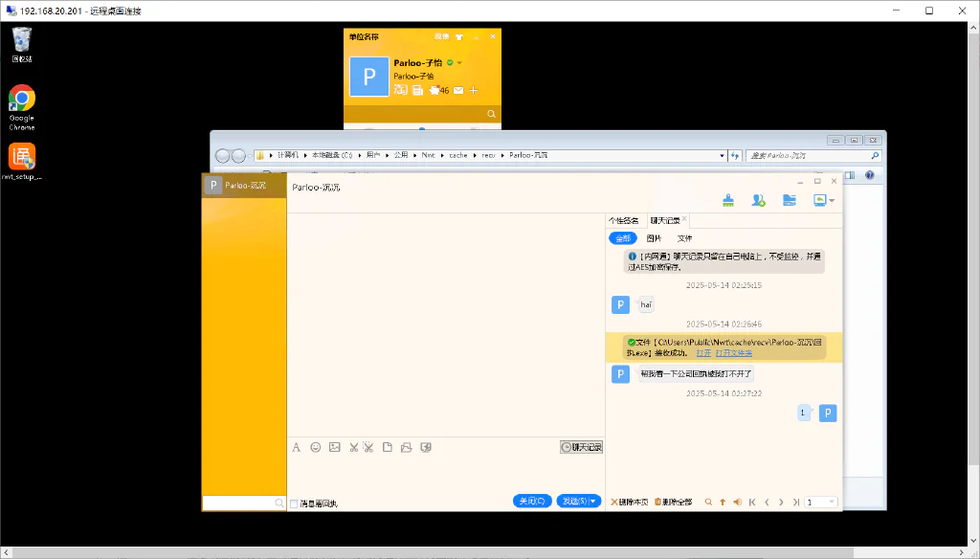Select the 图片 filter tab
The width and height of the screenshot is (980, 559).
point(655,238)
